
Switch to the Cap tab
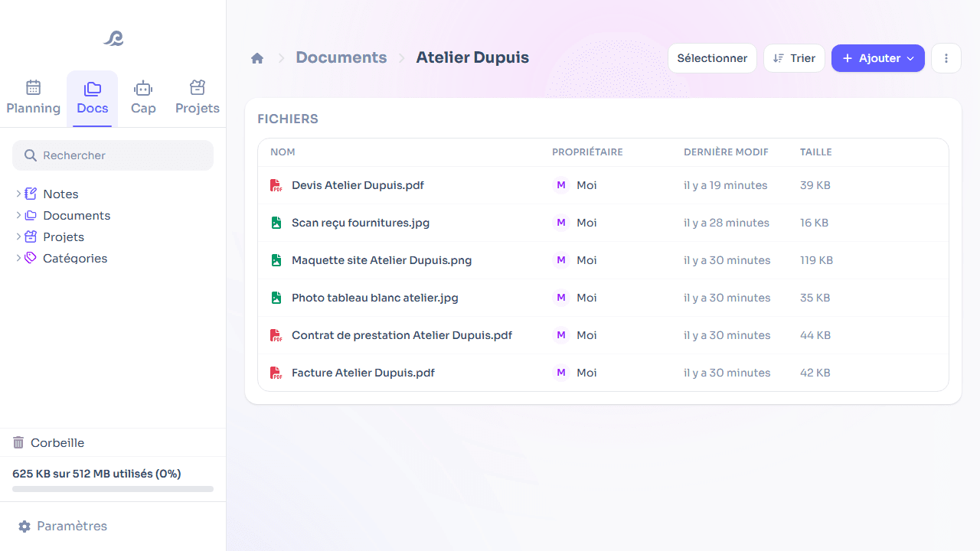click(x=143, y=98)
